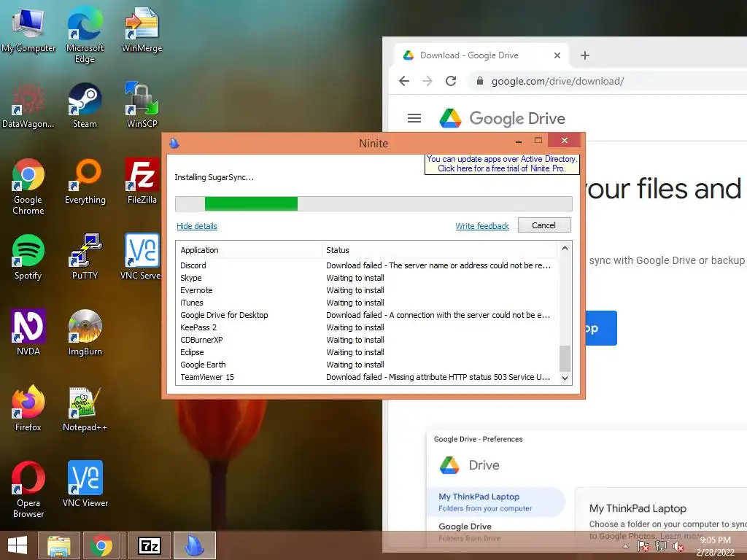Open the network tray icon
Screen dimensions: 747x560
(x=661, y=547)
